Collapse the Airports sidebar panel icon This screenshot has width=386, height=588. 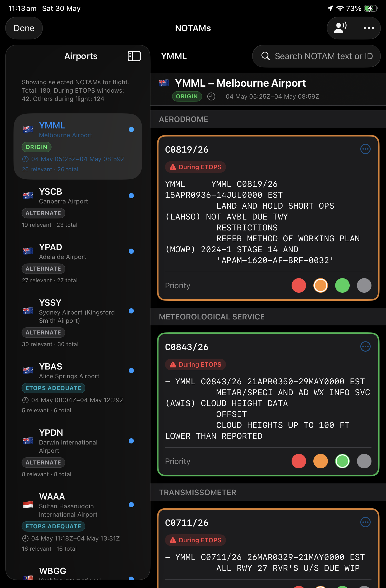(x=134, y=56)
